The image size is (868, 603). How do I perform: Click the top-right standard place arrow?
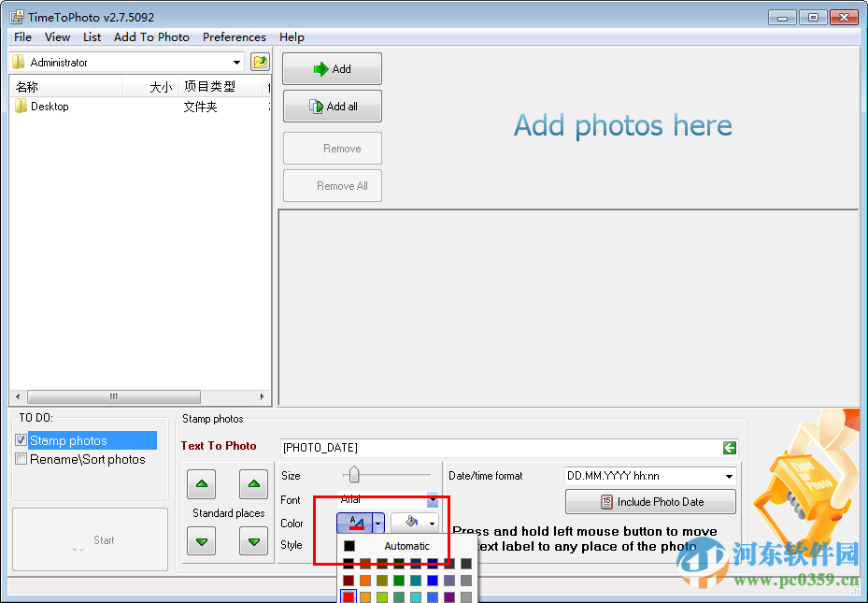pos(253,484)
